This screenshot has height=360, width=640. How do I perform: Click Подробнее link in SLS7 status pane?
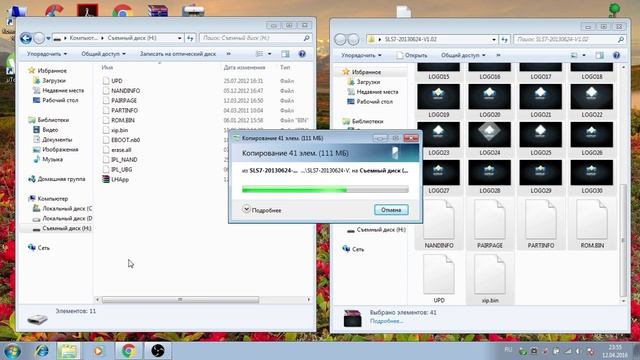pyautogui.click(x=386, y=321)
